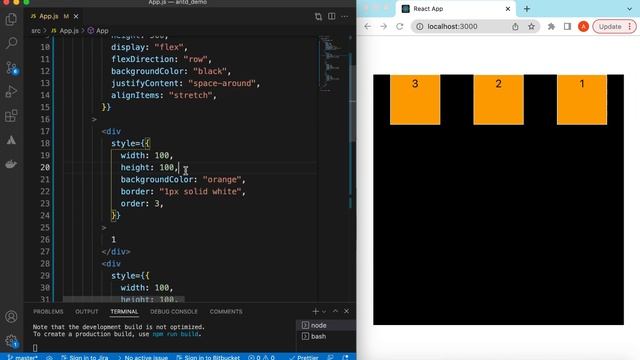Maximize the panel with up chevron
The image size is (640, 360).
coord(335,311)
